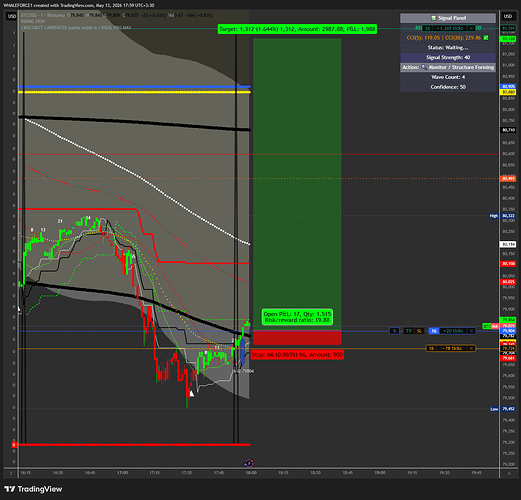This screenshot has width=521, height=500.
Task: Click 'Confidence: 50' row
Action: click(448, 87)
